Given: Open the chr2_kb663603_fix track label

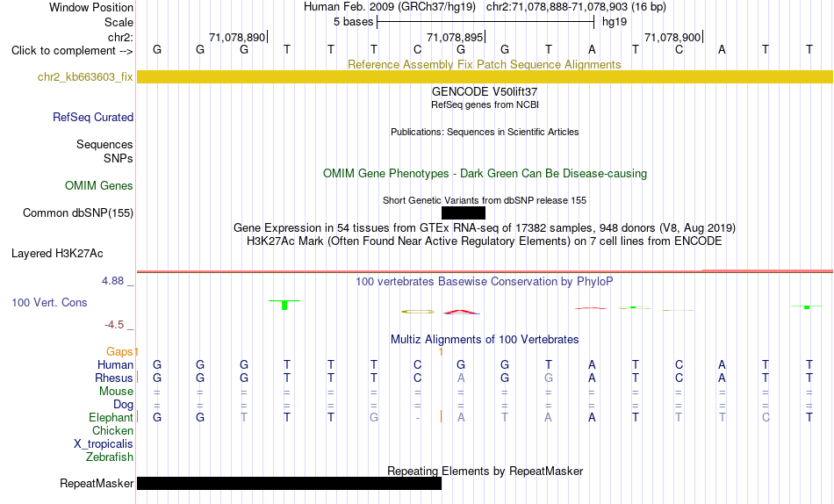Looking at the screenshot, I should tap(85, 76).
